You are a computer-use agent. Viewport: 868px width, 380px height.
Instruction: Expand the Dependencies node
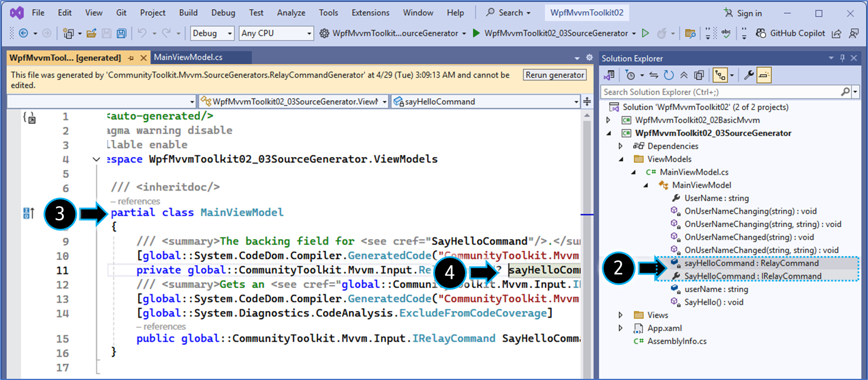(x=621, y=146)
